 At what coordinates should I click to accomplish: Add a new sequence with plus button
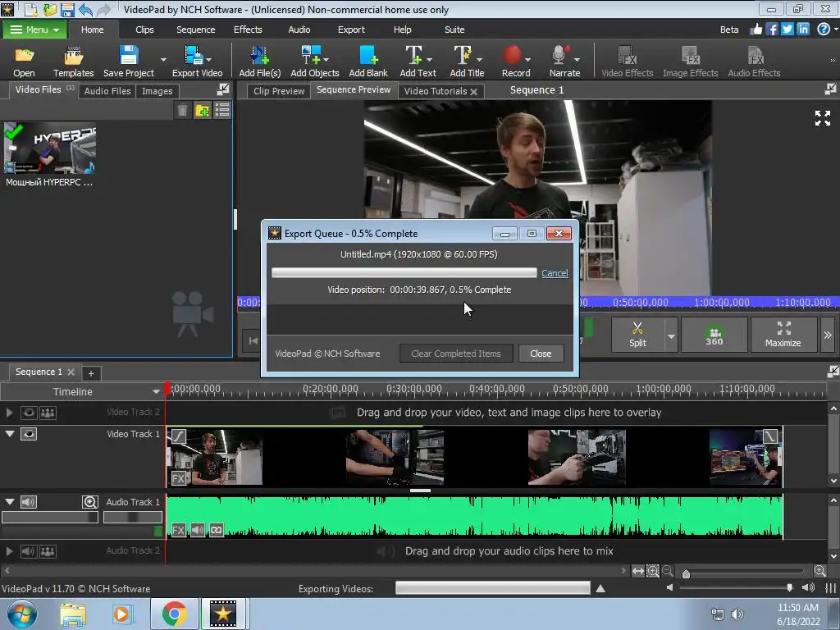click(91, 373)
